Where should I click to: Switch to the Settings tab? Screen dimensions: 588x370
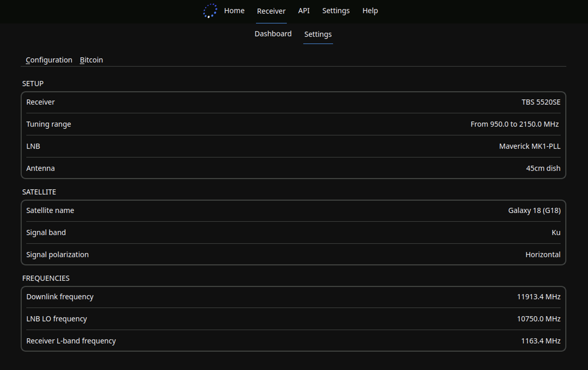pyautogui.click(x=318, y=34)
